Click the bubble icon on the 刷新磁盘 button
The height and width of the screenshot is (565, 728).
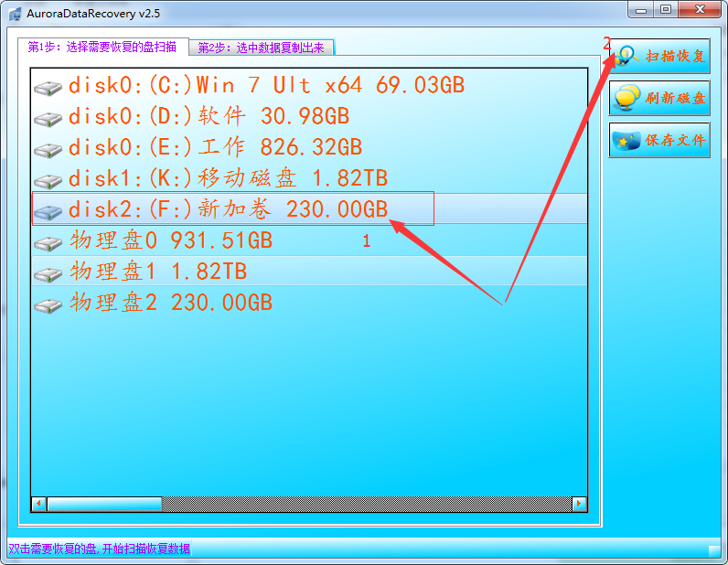coord(626,98)
